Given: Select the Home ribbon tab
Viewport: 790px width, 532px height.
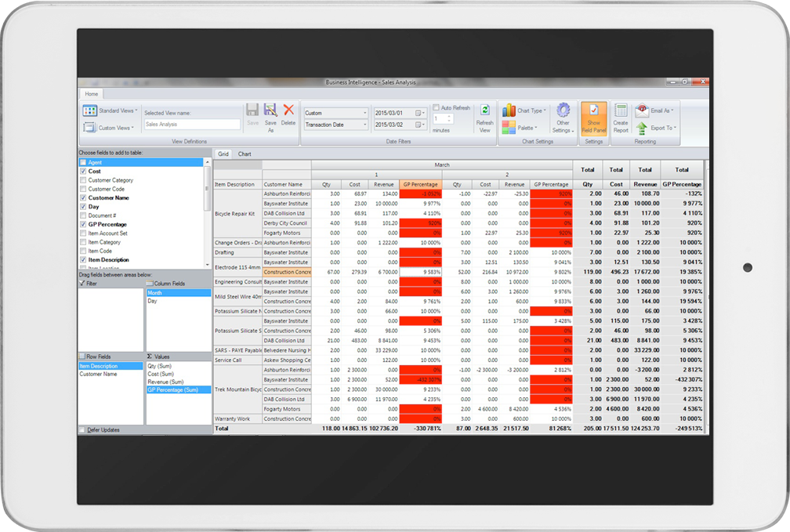Looking at the screenshot, I should coord(92,94).
